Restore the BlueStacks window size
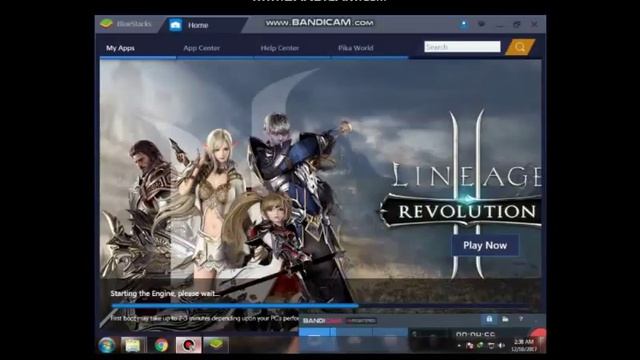The image size is (640, 360). click(517, 24)
